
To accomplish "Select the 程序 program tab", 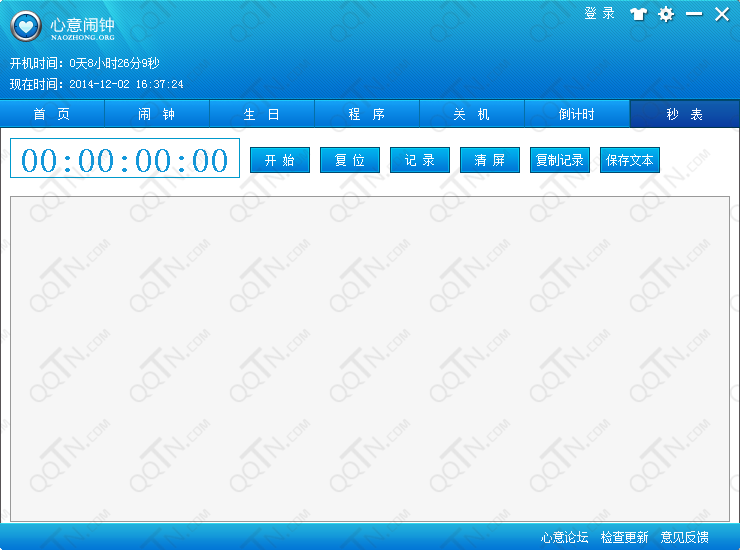I will pyautogui.click(x=367, y=114).
